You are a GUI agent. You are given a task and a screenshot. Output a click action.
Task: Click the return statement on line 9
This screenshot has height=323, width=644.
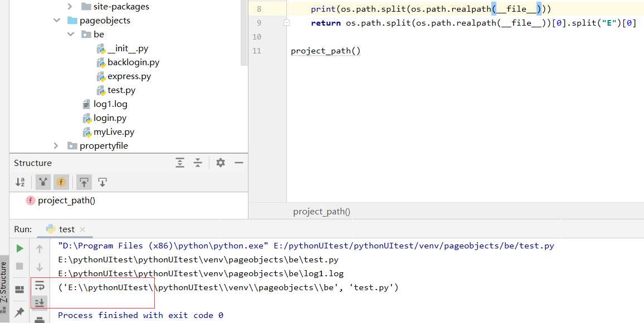(x=474, y=23)
